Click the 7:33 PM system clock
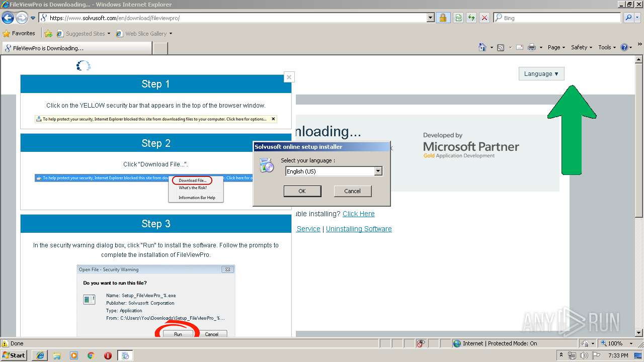The height and width of the screenshot is (362, 644). [618, 355]
